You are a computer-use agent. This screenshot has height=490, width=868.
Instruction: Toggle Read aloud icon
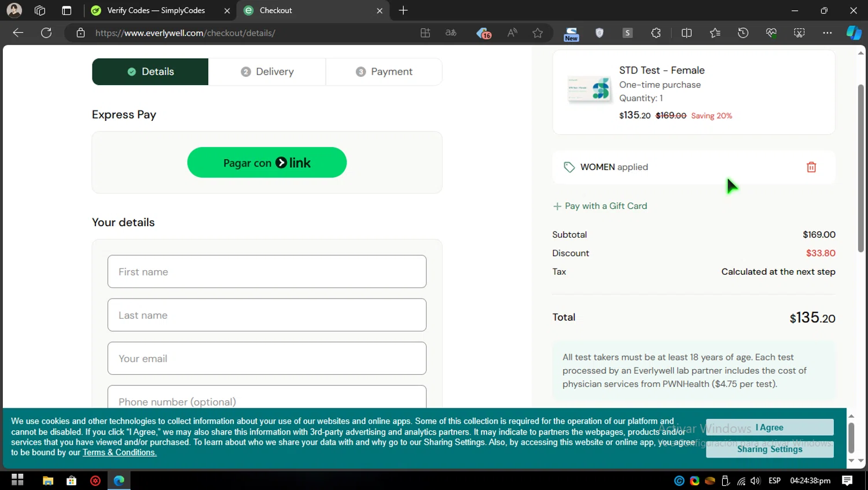pos(512,33)
